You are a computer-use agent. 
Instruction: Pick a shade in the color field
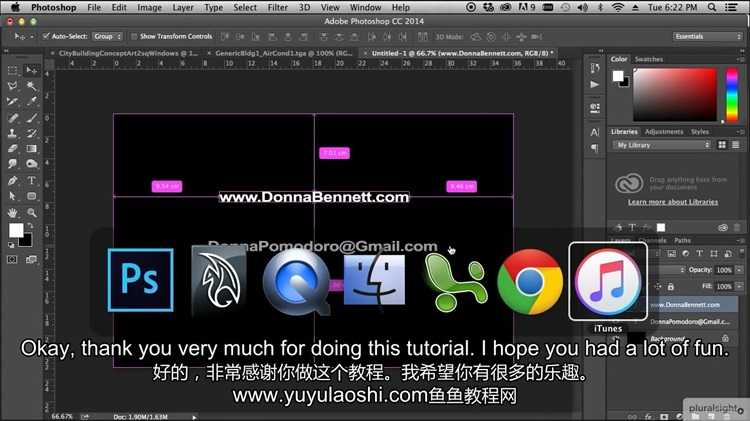click(x=675, y=94)
